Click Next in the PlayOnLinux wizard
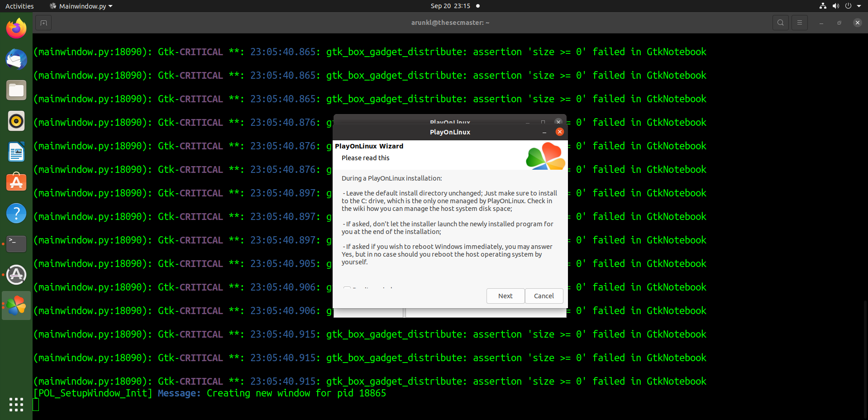Viewport: 868px width, 420px height. tap(506, 296)
